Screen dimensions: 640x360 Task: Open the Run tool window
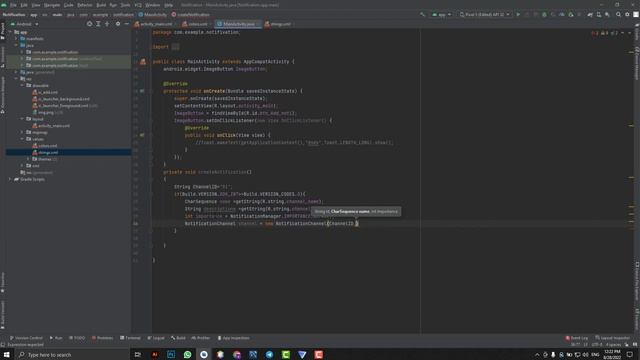[56, 338]
